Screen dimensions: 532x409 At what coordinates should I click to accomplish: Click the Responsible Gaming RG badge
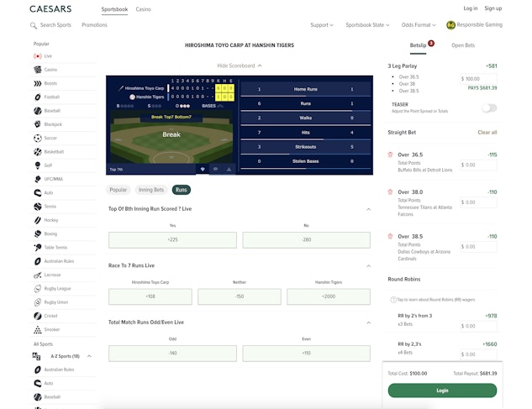(x=450, y=25)
